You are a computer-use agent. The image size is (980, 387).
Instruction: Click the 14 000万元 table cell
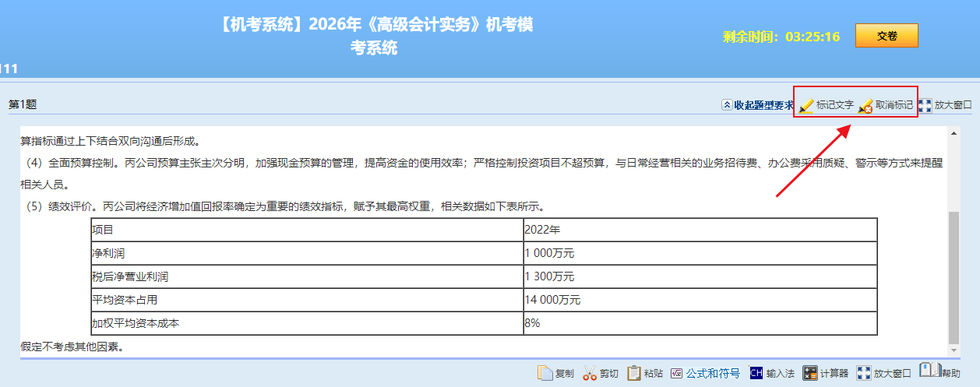[700, 300]
